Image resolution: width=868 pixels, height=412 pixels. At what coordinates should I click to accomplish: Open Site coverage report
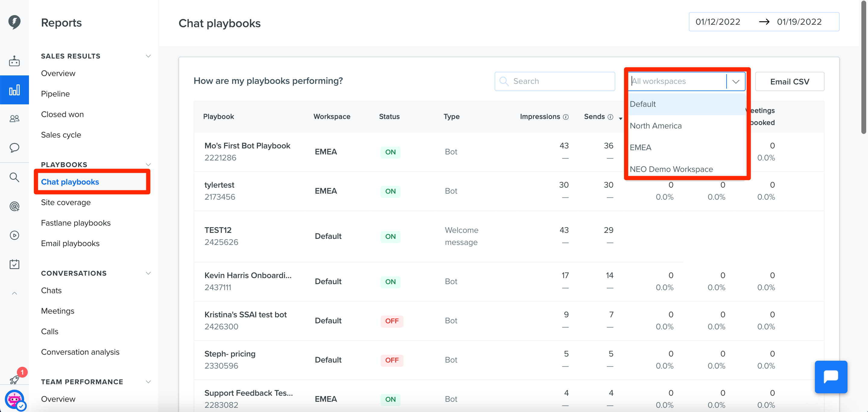[66, 202]
